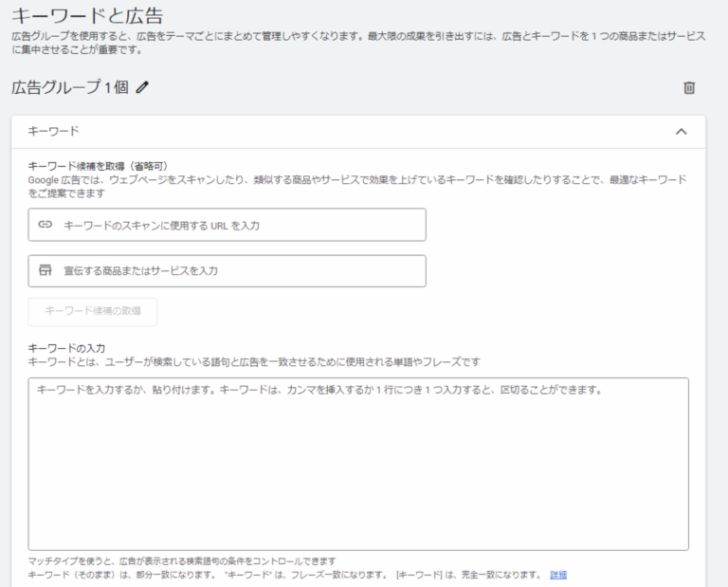This screenshot has height=587, width=728.
Task: Open the 詳細 link about match types
Action: 558,575
